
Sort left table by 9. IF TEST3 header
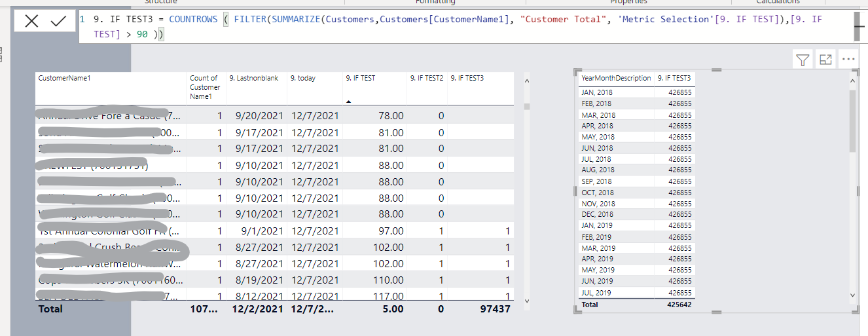tap(467, 78)
